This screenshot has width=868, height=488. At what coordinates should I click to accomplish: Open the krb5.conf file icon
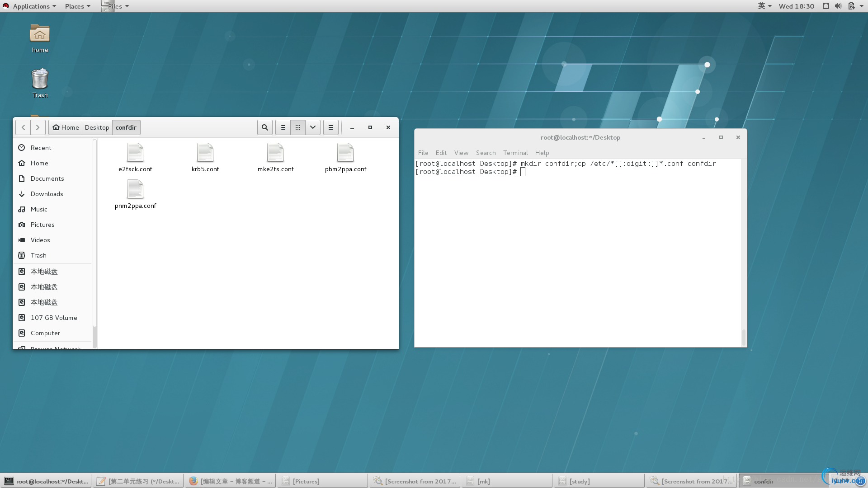click(x=205, y=153)
